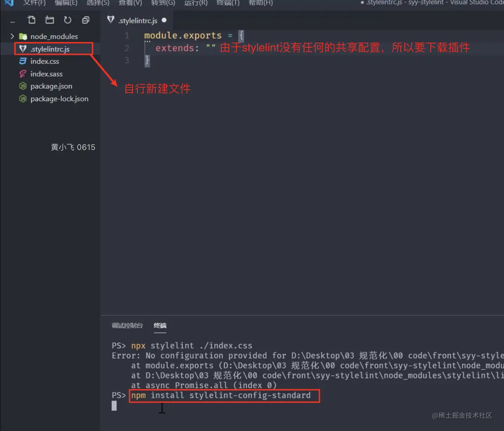Select the .stylelintrc.js editor tab
The height and width of the screenshot is (431, 504).
(x=137, y=20)
